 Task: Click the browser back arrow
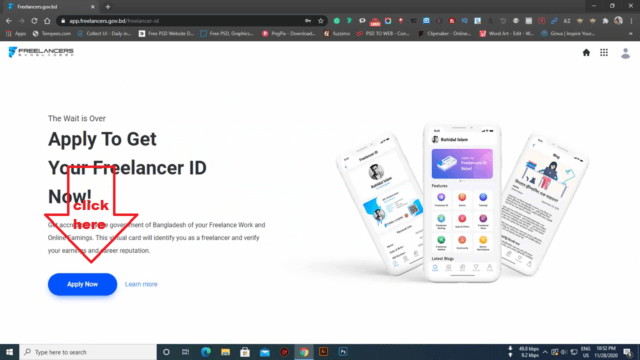point(9,21)
